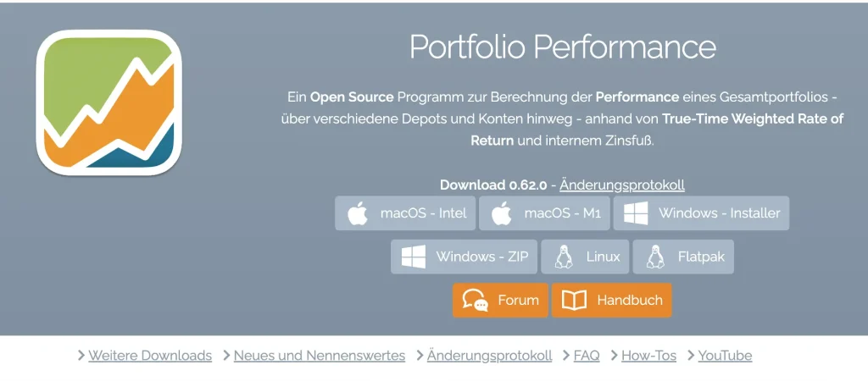Screen dimensions: 868x381
Task: Click the chat bubble Forum icon
Action: (476, 301)
